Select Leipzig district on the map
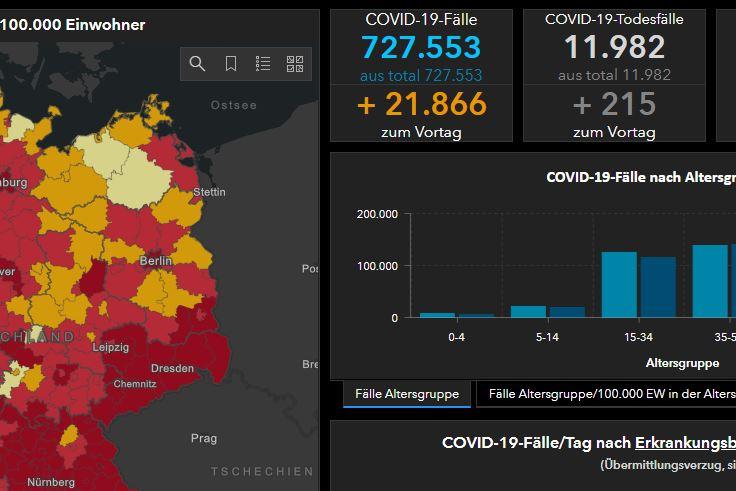 point(110,347)
